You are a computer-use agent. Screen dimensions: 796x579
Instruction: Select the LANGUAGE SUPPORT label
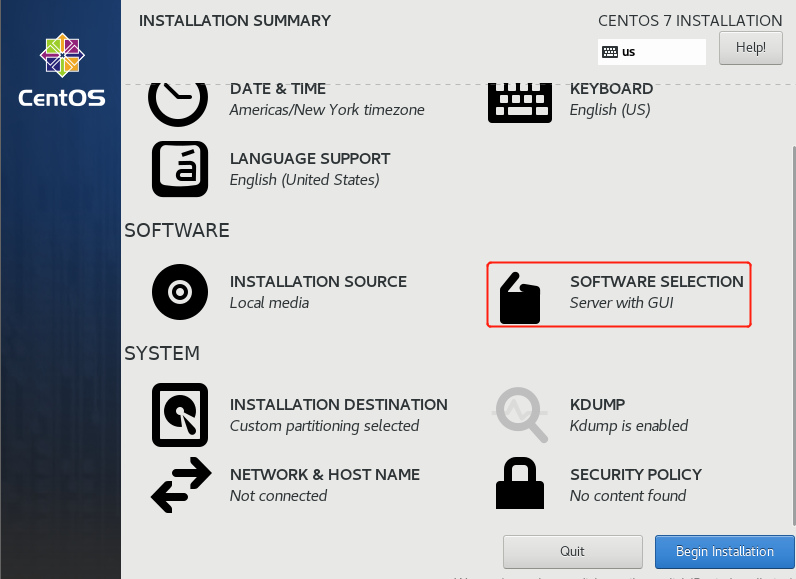click(310, 159)
